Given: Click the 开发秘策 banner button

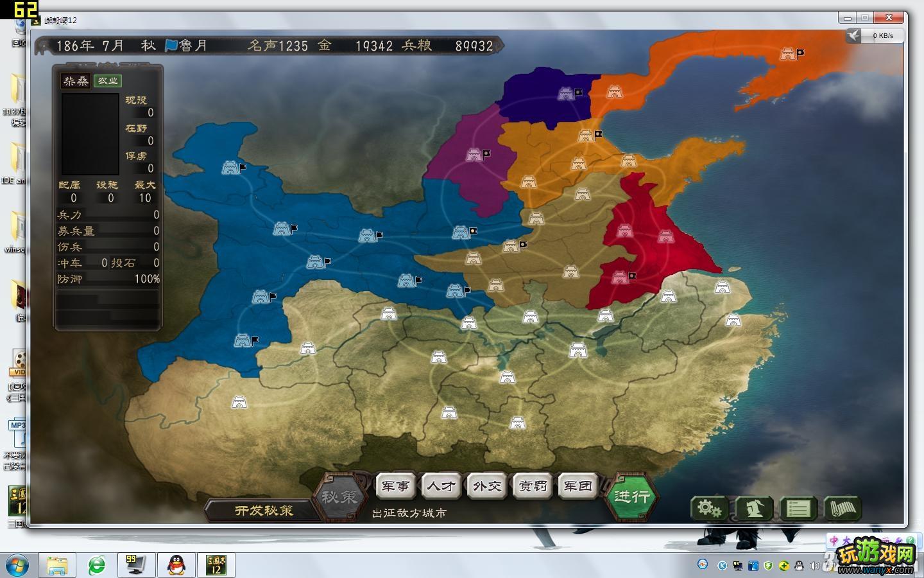Looking at the screenshot, I should coord(264,511).
